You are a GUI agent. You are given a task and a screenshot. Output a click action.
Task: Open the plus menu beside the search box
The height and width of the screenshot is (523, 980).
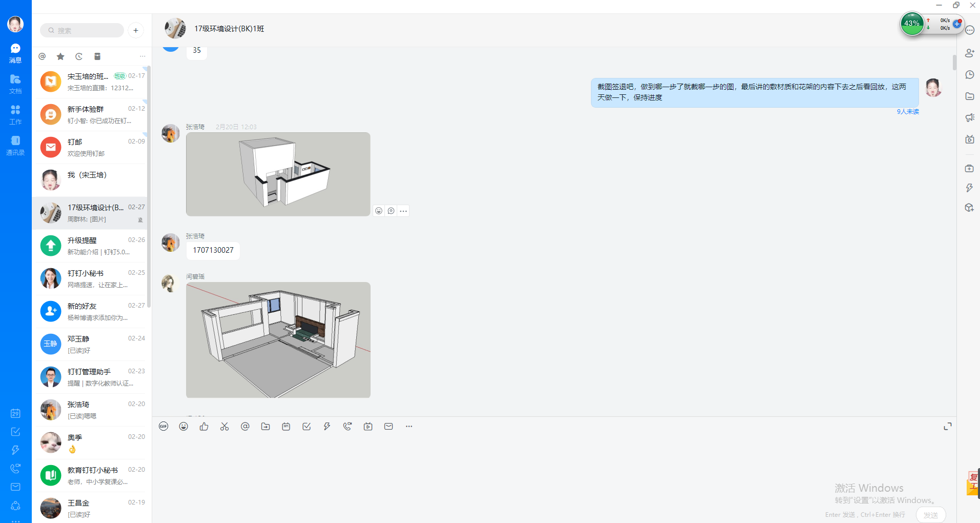pyautogui.click(x=136, y=30)
